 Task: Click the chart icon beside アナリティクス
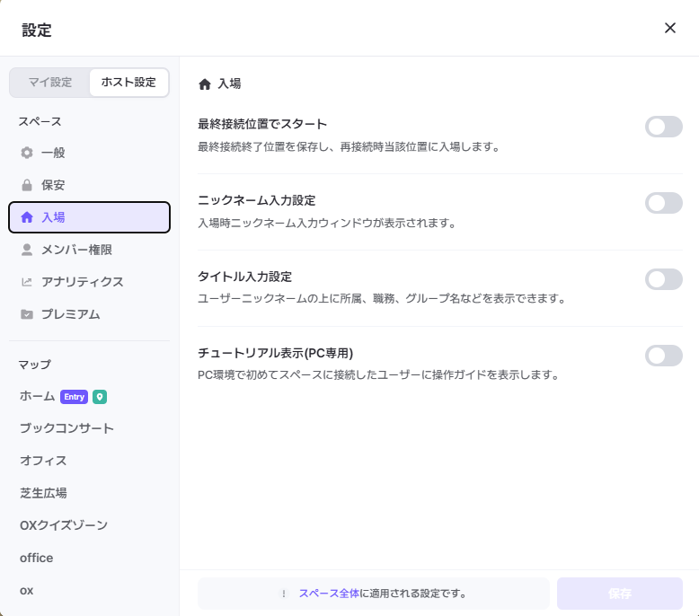click(27, 282)
